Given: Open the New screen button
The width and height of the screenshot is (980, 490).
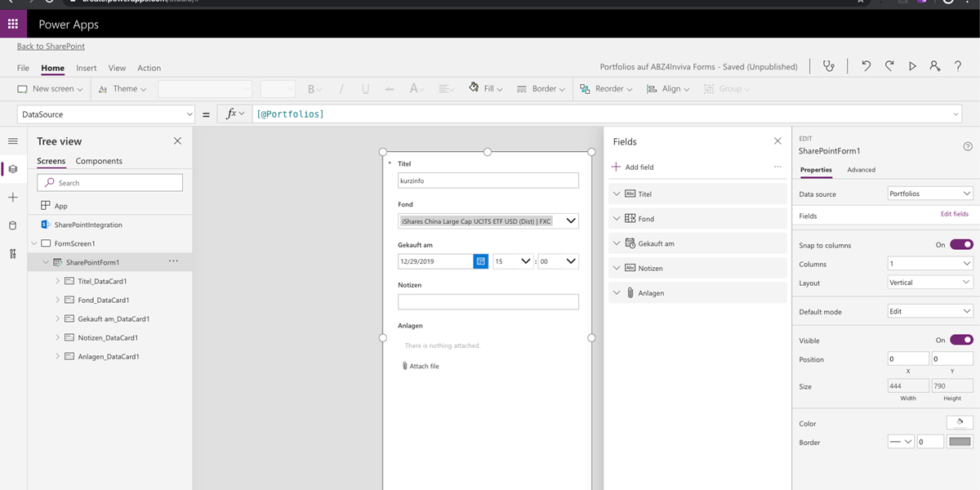Looking at the screenshot, I should pos(51,89).
